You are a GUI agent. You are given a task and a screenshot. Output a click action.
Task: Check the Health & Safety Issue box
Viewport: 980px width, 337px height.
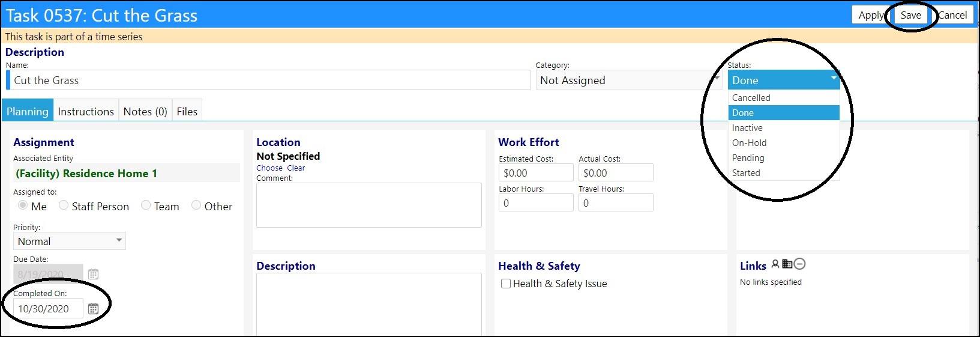click(x=506, y=284)
